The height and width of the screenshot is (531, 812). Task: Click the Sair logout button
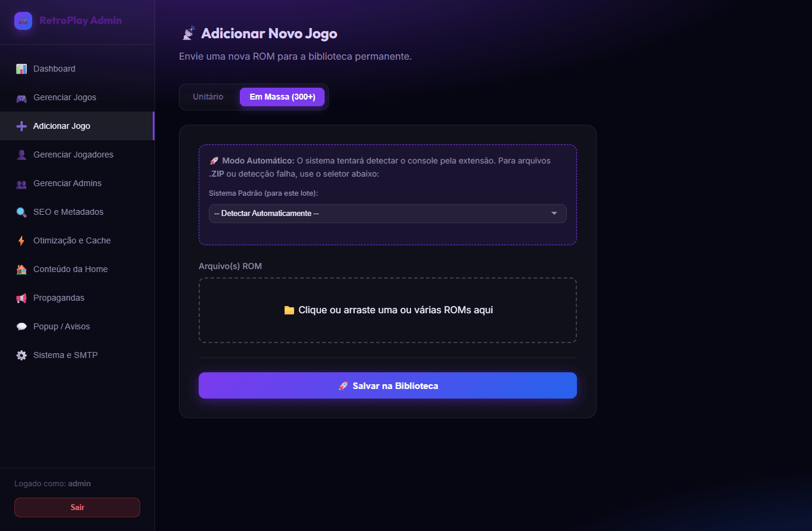coord(77,507)
